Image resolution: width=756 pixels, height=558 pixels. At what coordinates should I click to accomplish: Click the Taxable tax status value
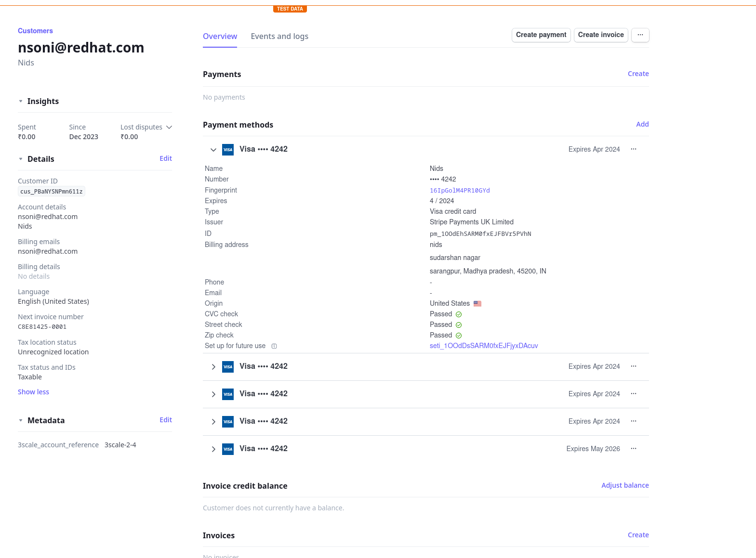(30, 377)
